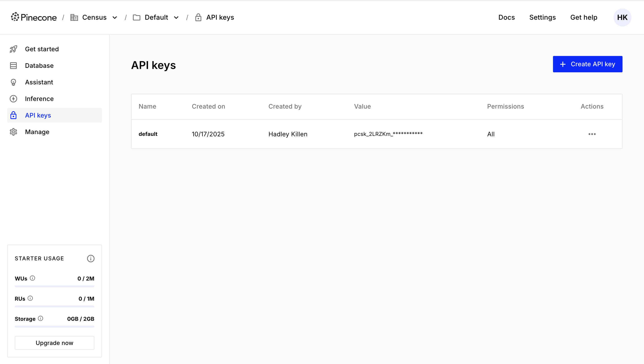Viewport: 644px width, 364px height.
Task: Open the Starter Usage info icon
Action: point(91,258)
